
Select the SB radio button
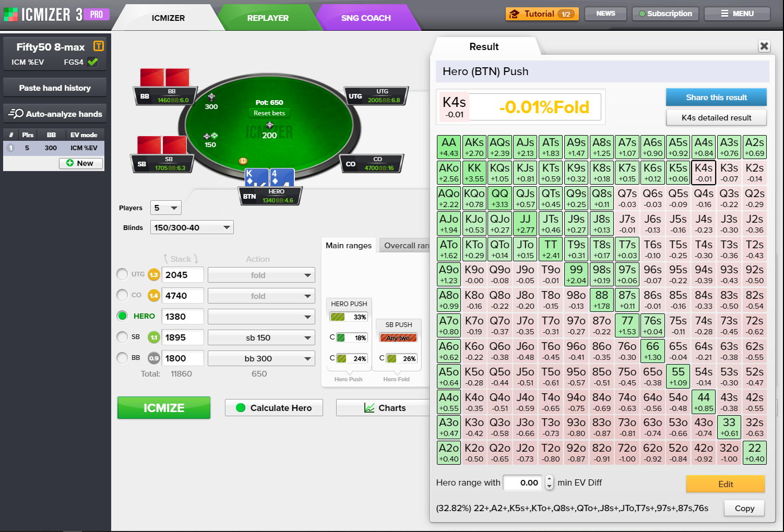pyautogui.click(x=122, y=337)
